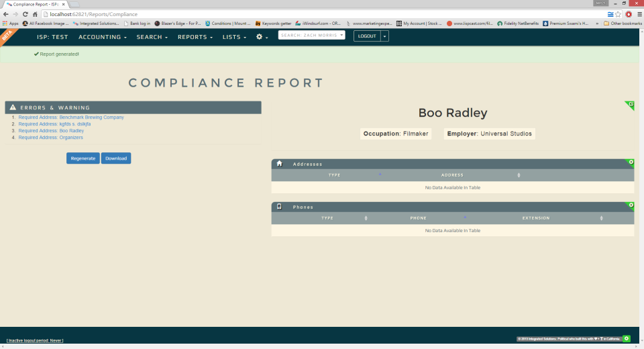Click the browser address bar URL
This screenshot has width=644, height=349.
click(94, 14)
